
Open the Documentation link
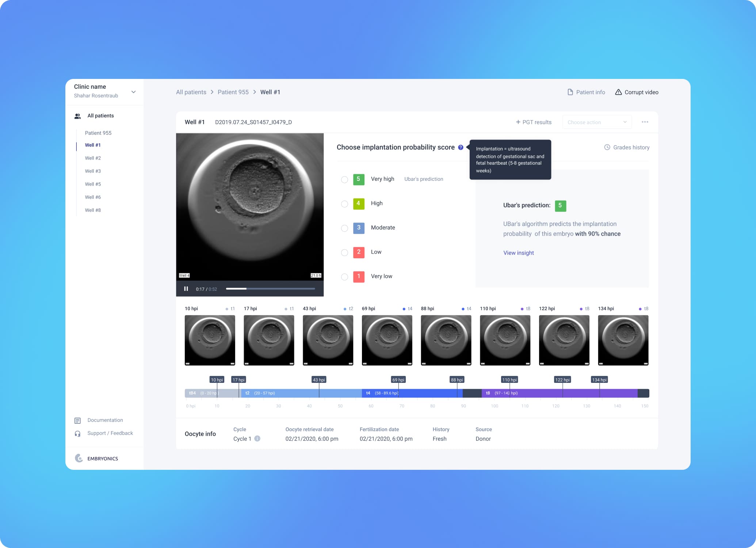(x=105, y=420)
